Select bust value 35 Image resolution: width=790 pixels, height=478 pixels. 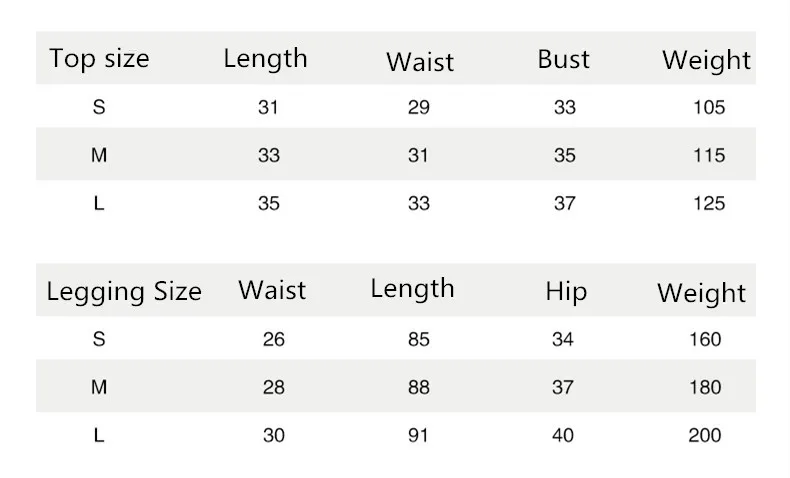[564, 155]
